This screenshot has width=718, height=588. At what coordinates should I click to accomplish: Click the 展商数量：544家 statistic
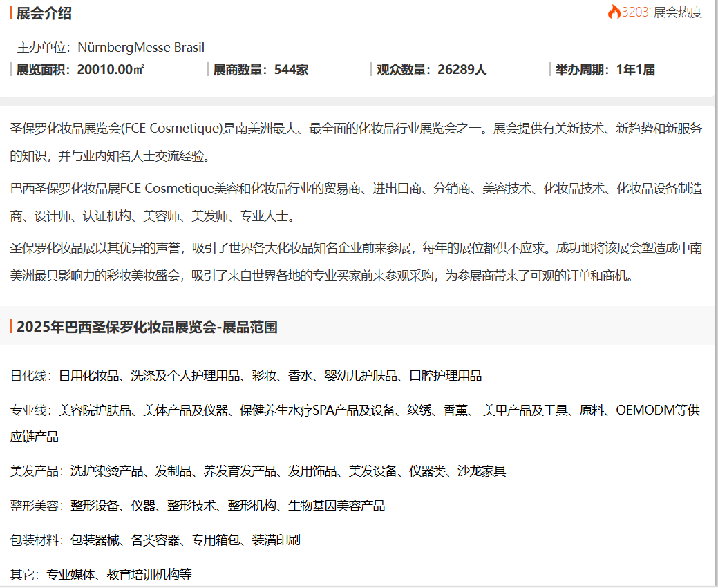coord(261,70)
